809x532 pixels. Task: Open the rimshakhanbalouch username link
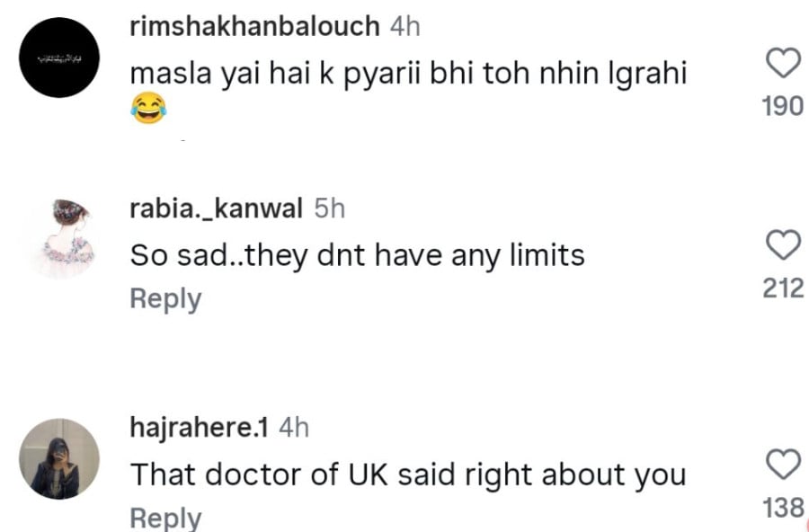[255, 26]
